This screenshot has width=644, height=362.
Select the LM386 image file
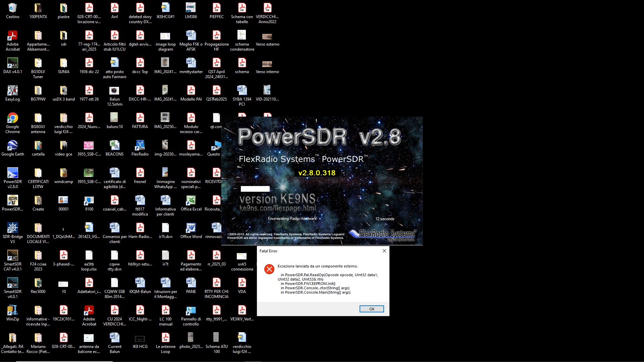[191, 10]
